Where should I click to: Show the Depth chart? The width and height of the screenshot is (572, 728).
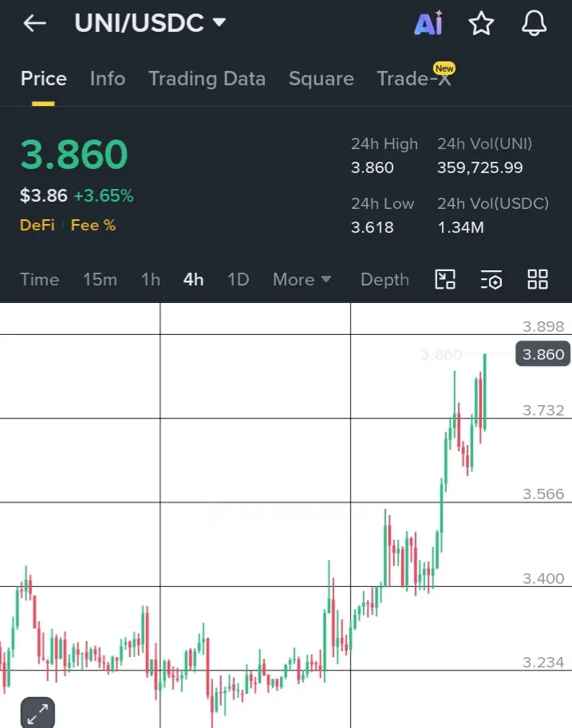coord(385,280)
